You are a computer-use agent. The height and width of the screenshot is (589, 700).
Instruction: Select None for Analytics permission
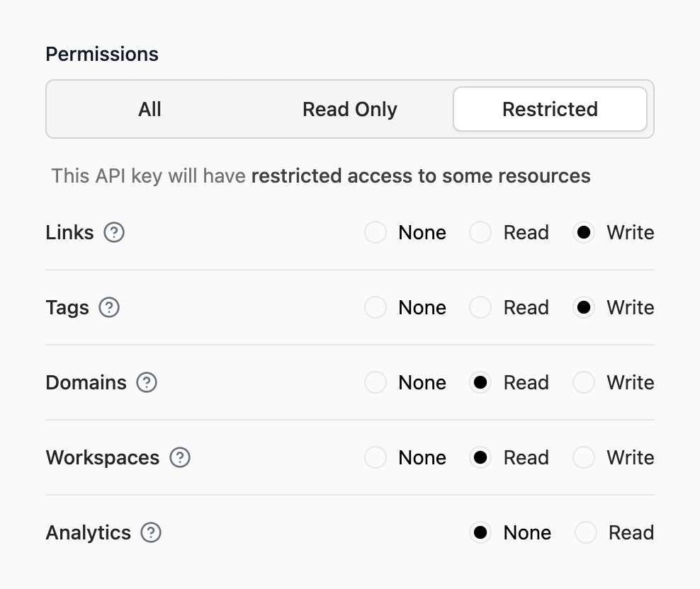point(480,533)
